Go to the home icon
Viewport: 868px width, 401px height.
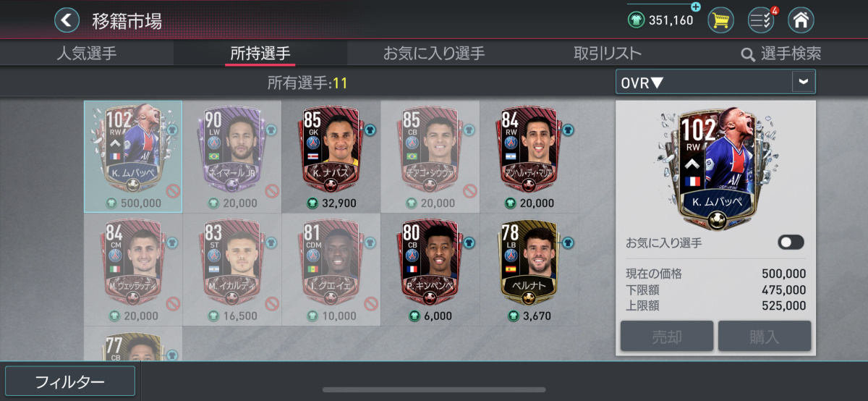[801, 20]
